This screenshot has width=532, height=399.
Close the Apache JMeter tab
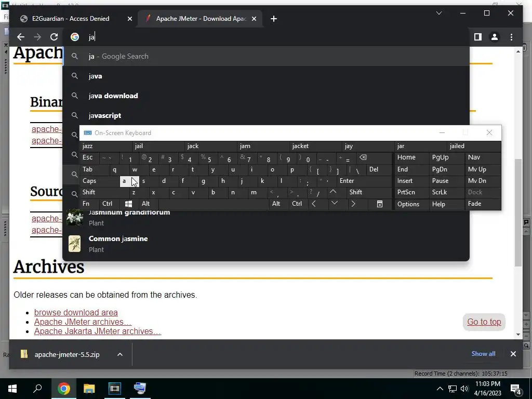254,19
